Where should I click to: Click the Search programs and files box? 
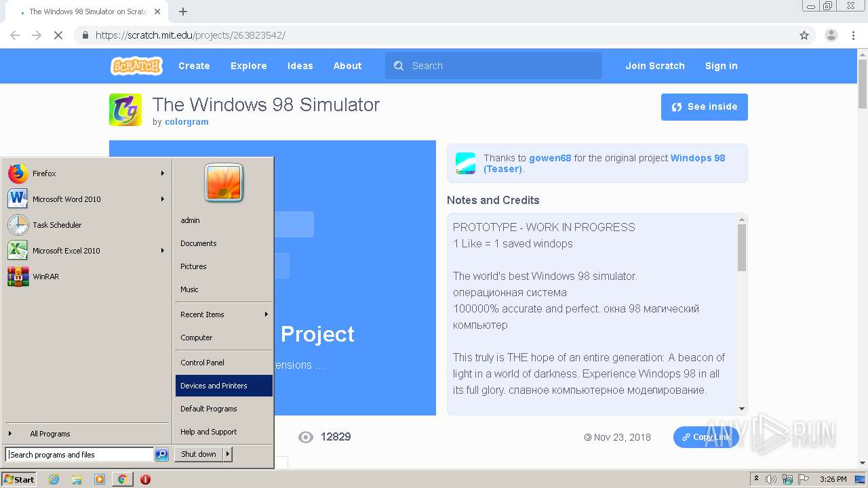79,455
